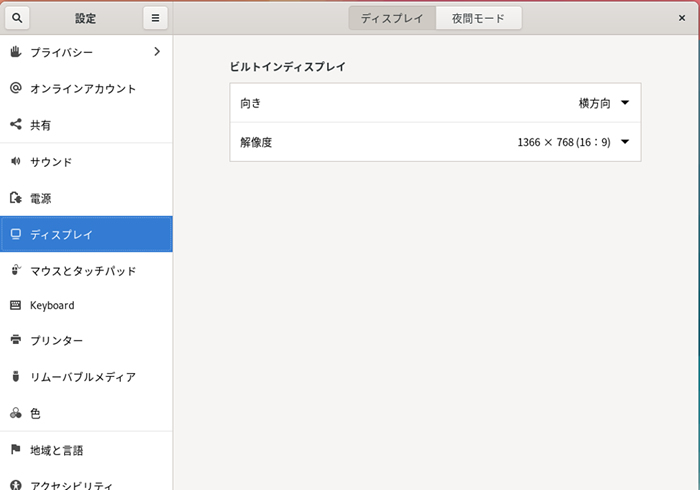Image resolution: width=700 pixels, height=490 pixels.
Task: Click the サウンド speaker icon
Action: click(x=15, y=161)
